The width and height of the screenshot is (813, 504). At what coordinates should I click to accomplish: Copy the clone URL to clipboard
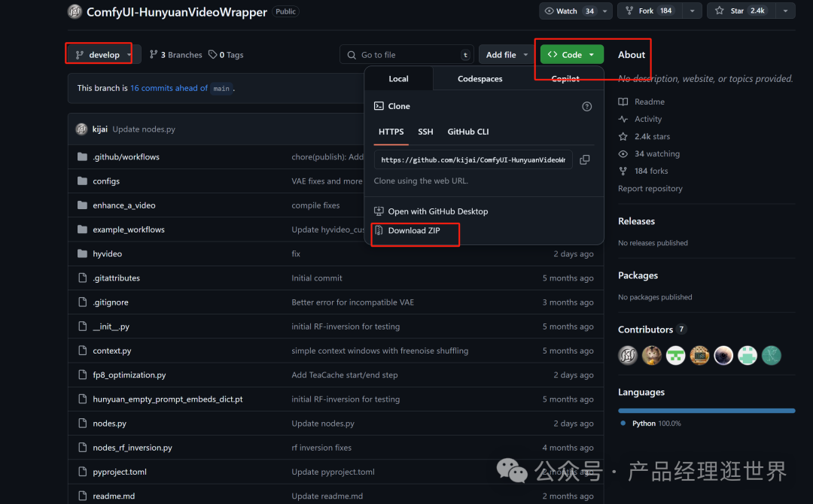tap(584, 159)
